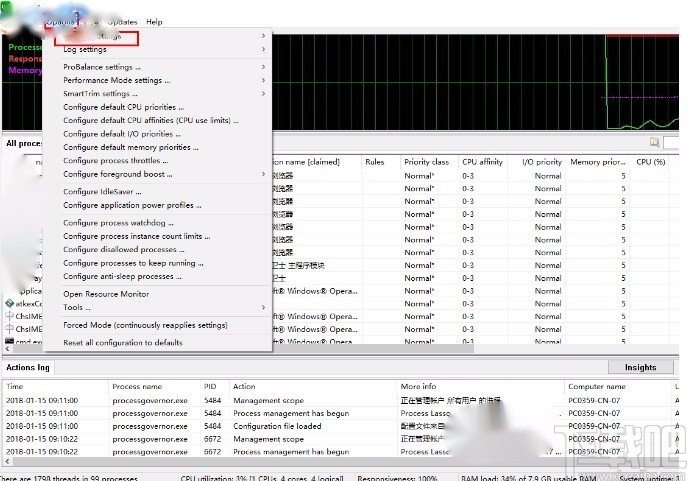689x481 pixels.
Task: Click 'Responsiveness: 100%' in status bar
Action: click(x=397, y=477)
